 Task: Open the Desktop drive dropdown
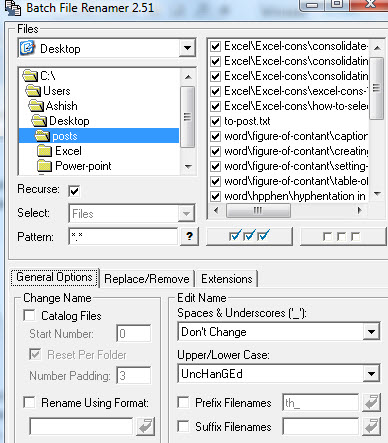point(187,48)
